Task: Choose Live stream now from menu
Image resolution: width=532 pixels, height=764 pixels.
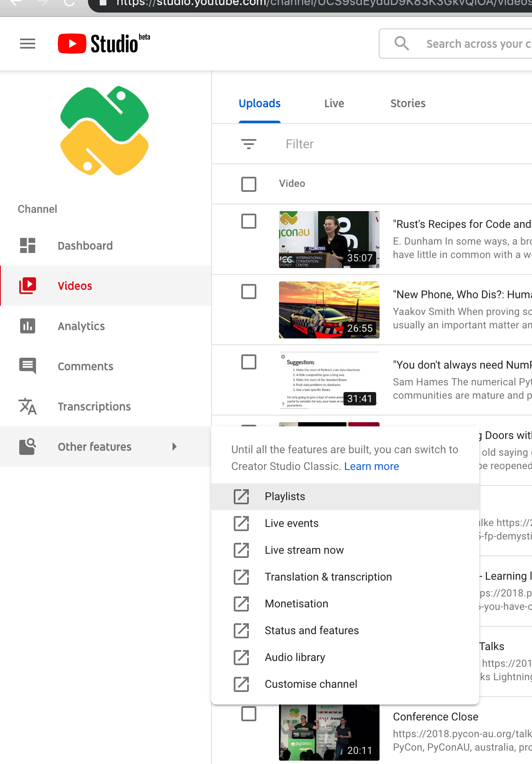Action: coord(304,550)
